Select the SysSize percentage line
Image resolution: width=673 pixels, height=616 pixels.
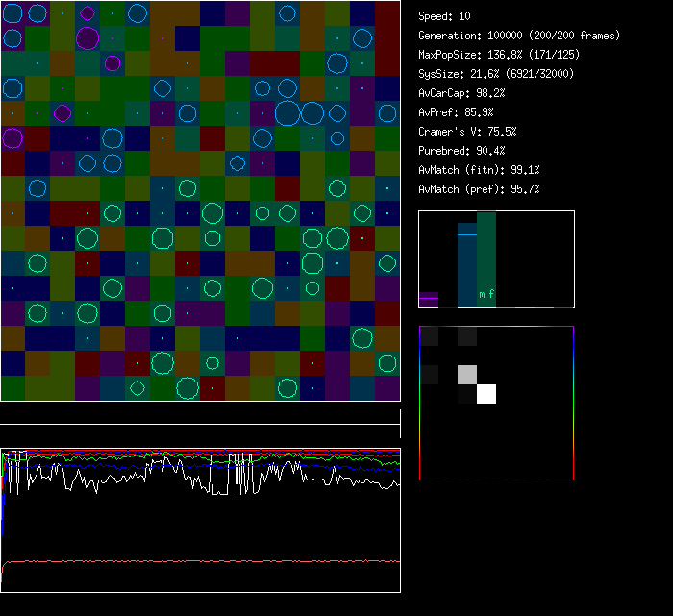(x=496, y=74)
